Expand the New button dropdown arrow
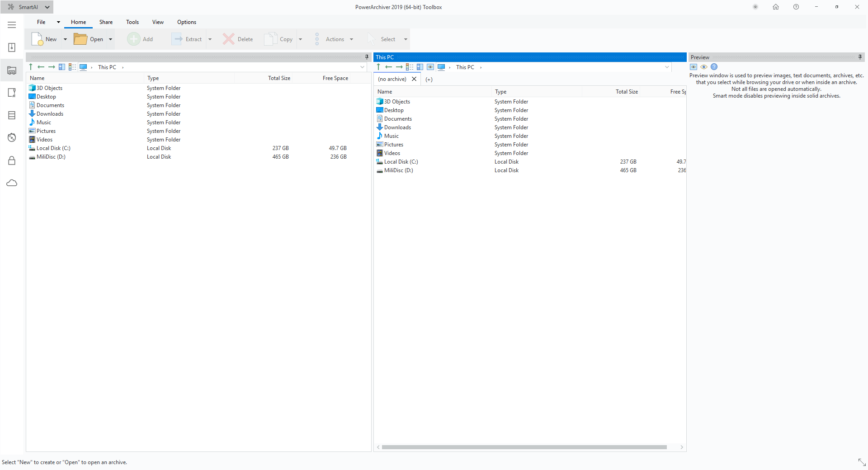This screenshot has height=470, width=868. tap(65, 39)
